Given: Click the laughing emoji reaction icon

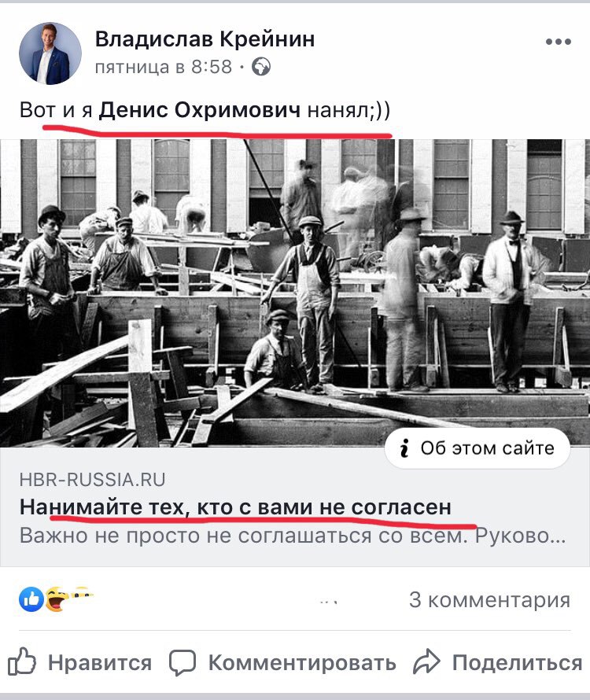Looking at the screenshot, I should click(55, 599).
